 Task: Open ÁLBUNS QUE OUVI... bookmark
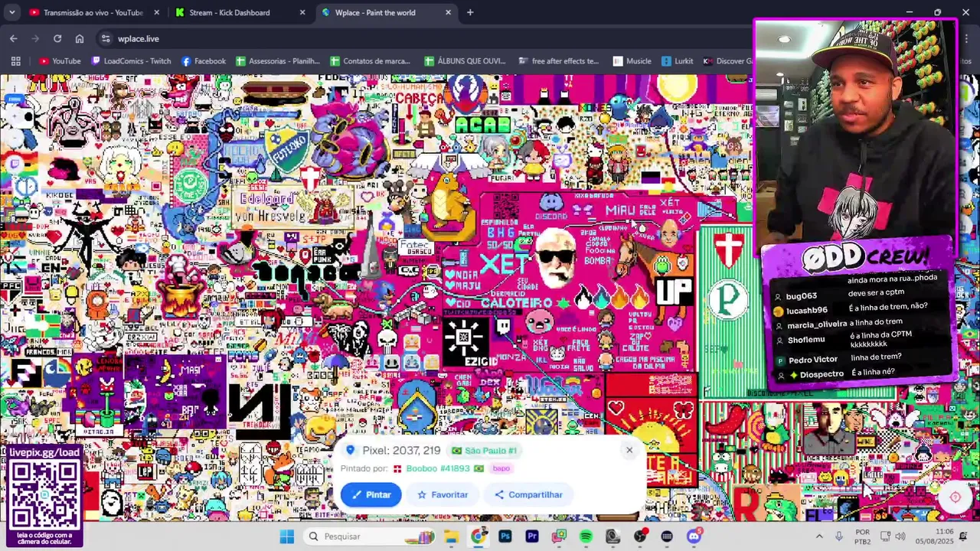click(465, 61)
